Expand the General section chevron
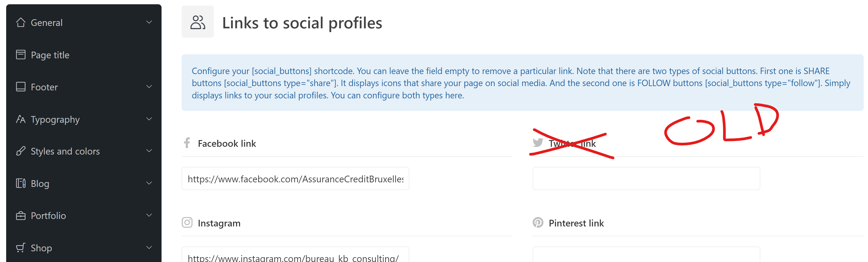868x262 pixels. (149, 22)
